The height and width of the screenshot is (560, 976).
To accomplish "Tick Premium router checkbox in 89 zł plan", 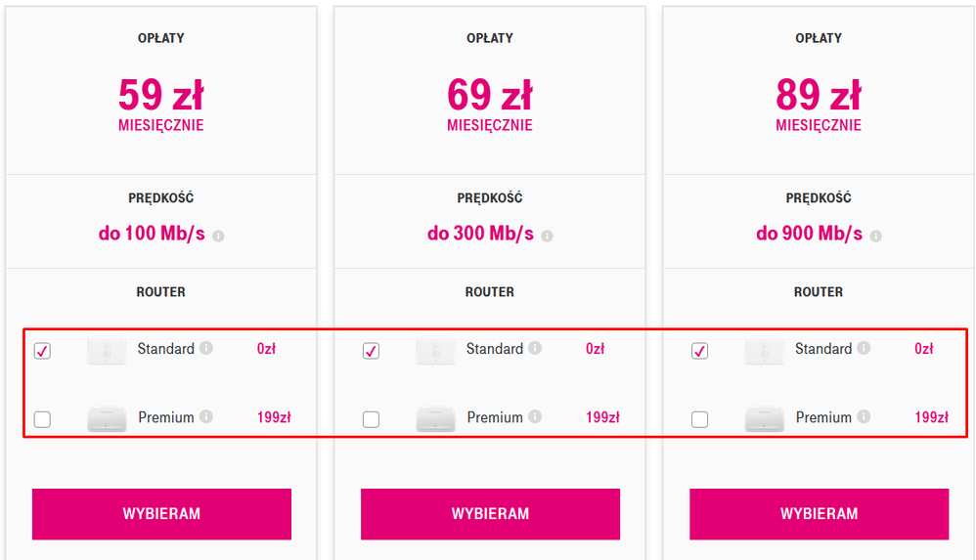I will (x=699, y=419).
